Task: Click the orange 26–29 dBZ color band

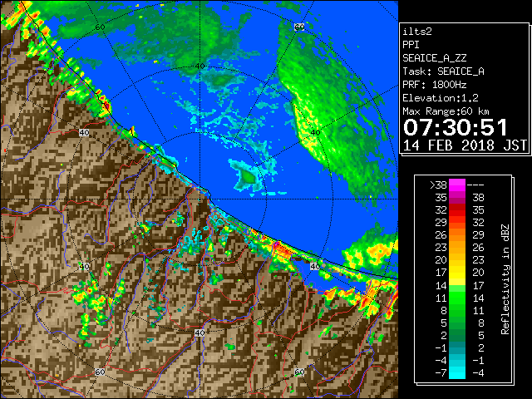Action: 457,235
